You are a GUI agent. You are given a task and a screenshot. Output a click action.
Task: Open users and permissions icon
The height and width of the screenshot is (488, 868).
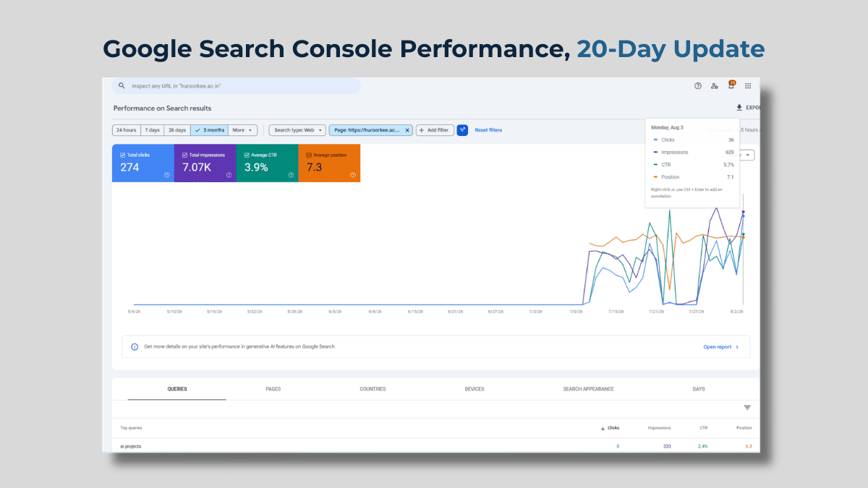pos(715,85)
